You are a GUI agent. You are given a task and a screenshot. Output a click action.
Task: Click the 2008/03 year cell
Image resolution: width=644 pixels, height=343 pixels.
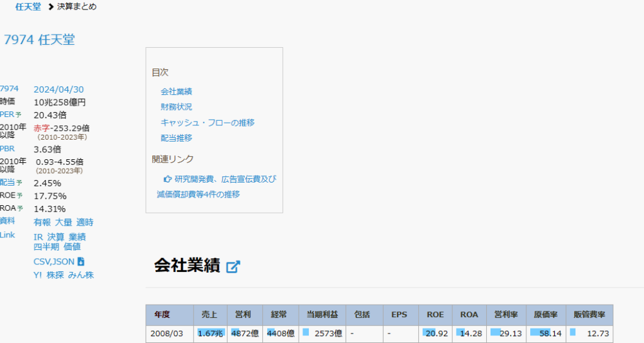point(170,334)
